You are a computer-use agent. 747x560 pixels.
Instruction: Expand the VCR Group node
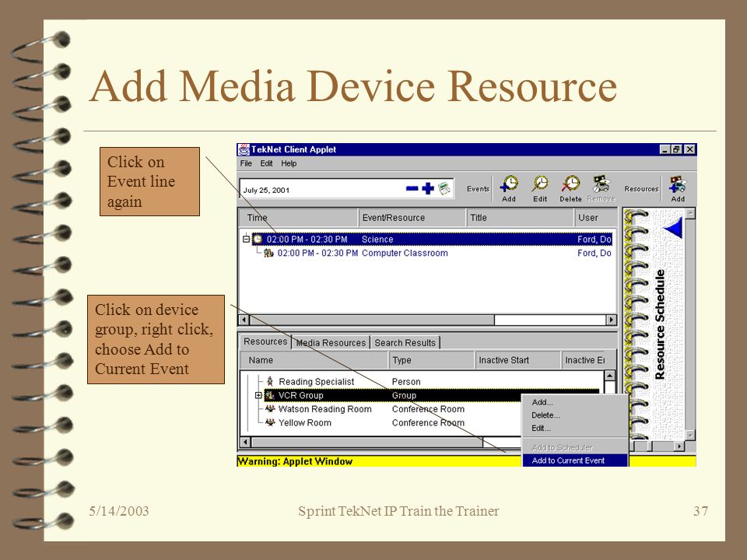click(258, 395)
